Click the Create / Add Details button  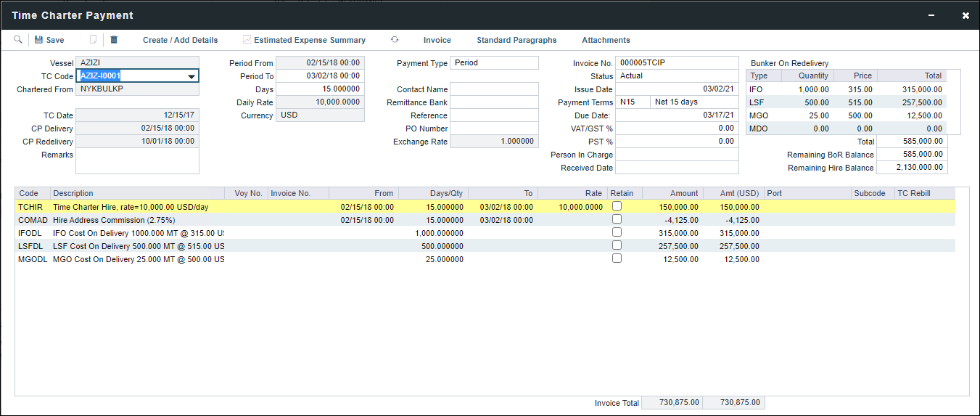point(180,40)
